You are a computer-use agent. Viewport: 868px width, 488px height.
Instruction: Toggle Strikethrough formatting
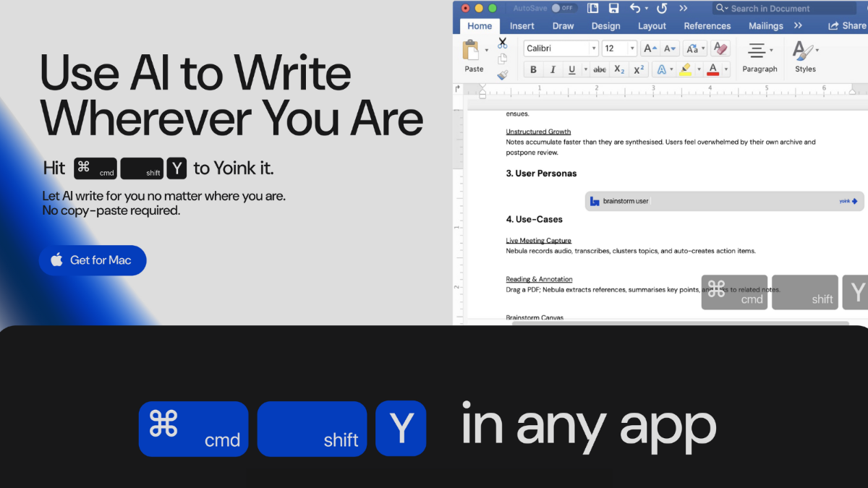(x=600, y=69)
